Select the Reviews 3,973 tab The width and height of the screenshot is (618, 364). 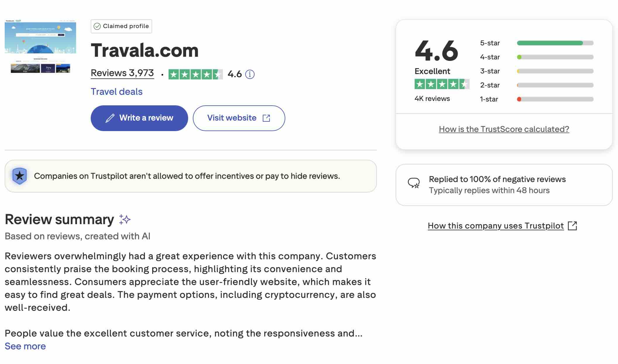click(x=122, y=73)
